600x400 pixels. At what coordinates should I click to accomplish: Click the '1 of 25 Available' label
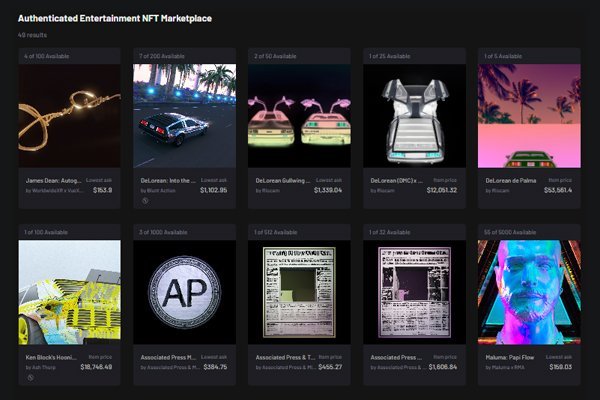(x=390, y=56)
